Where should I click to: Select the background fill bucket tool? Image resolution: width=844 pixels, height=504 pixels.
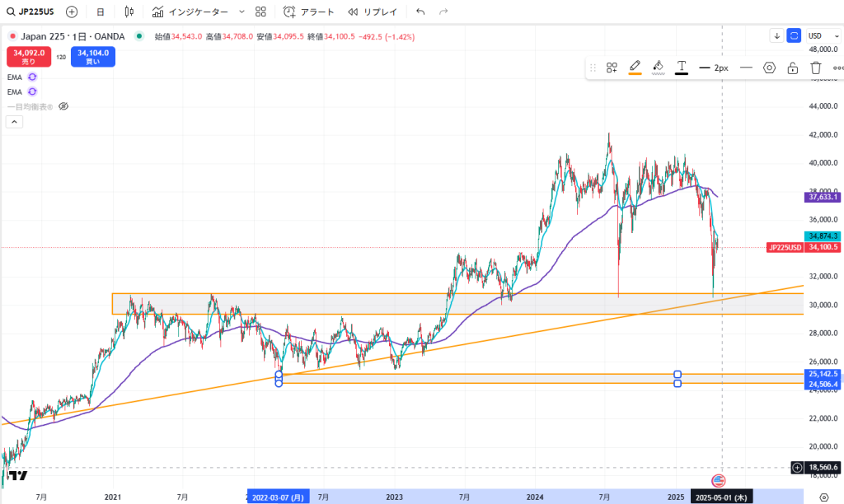(658, 68)
